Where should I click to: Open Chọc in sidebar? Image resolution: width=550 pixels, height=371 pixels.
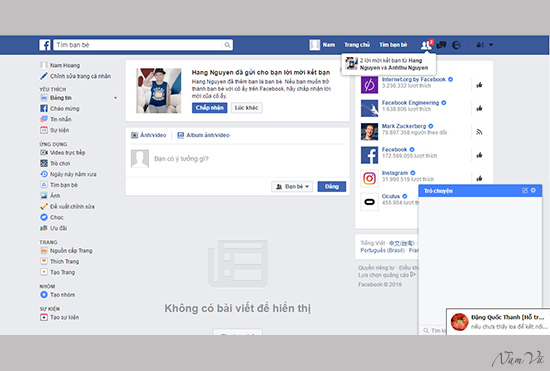[52, 217]
